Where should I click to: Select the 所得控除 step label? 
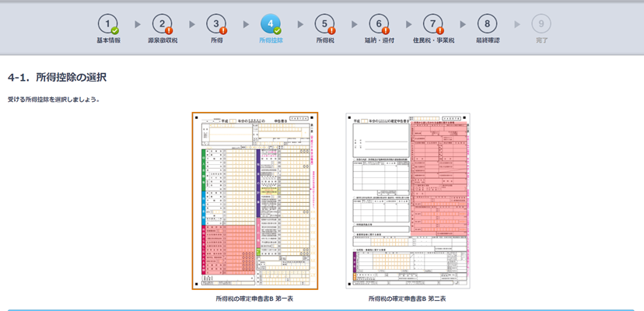(270, 40)
